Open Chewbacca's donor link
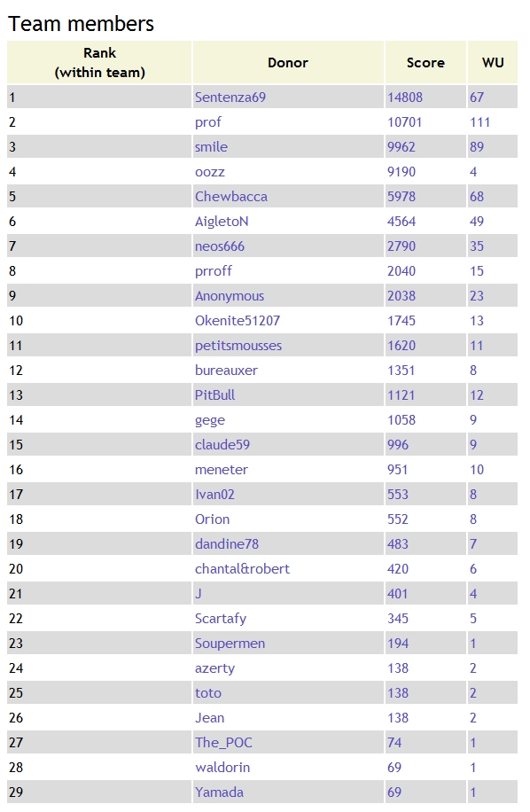530x812 pixels. 230,197
